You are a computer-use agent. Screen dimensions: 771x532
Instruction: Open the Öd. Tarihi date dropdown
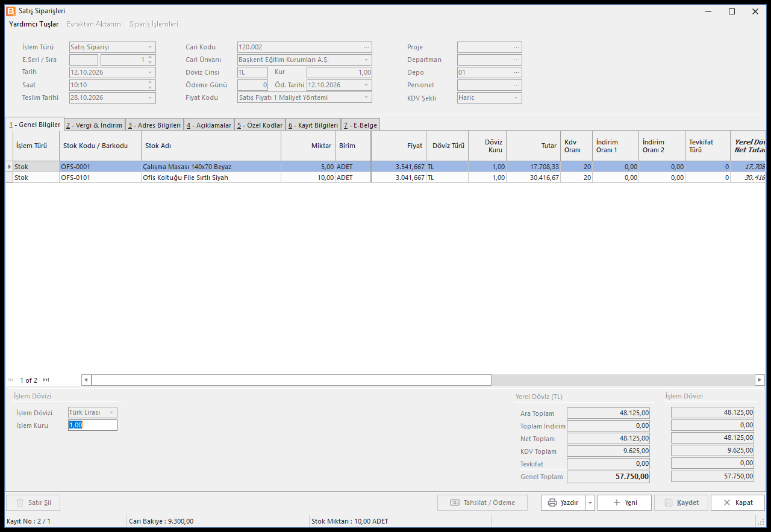366,85
